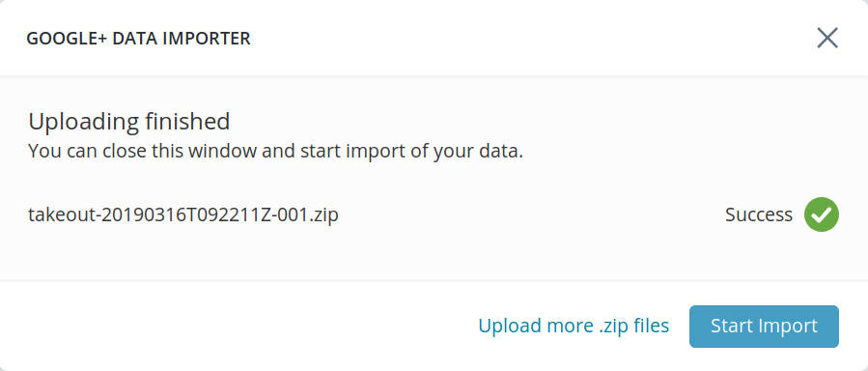
Task: Choose Upload more .zip files
Action: (574, 326)
